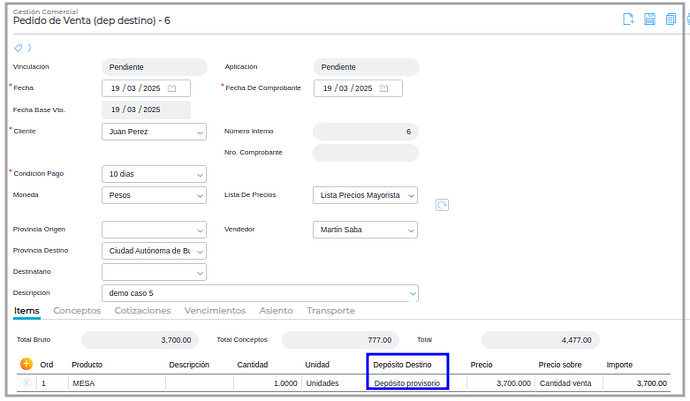Click the Fecha Base Vto. field
This screenshot has width=690, height=401.
[146, 110]
